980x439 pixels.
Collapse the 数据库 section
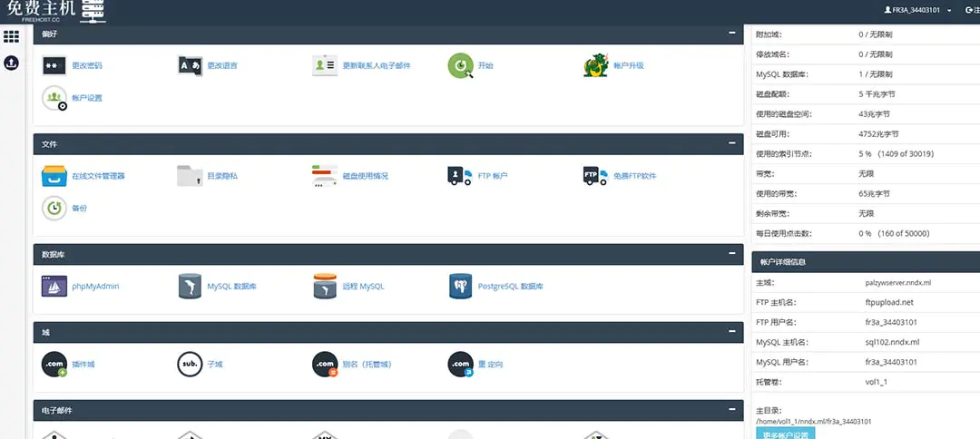tap(731, 254)
